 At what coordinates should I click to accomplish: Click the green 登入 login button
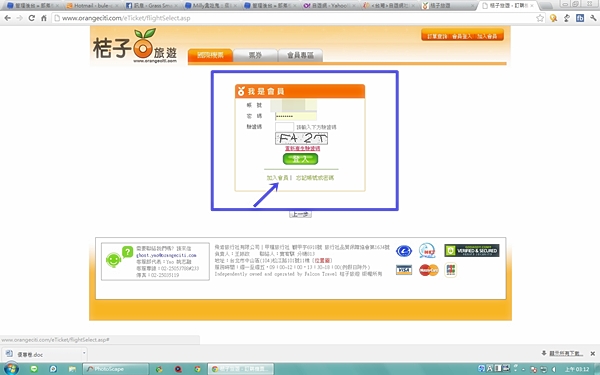(300, 159)
